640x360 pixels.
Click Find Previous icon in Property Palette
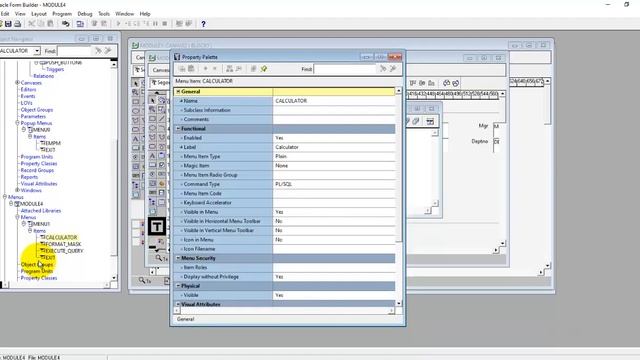(393, 69)
